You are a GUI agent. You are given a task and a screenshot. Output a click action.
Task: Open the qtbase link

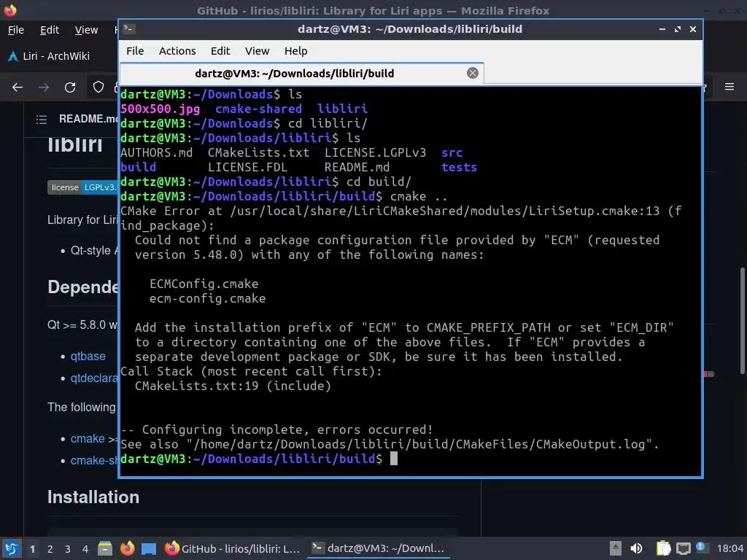pyautogui.click(x=88, y=356)
